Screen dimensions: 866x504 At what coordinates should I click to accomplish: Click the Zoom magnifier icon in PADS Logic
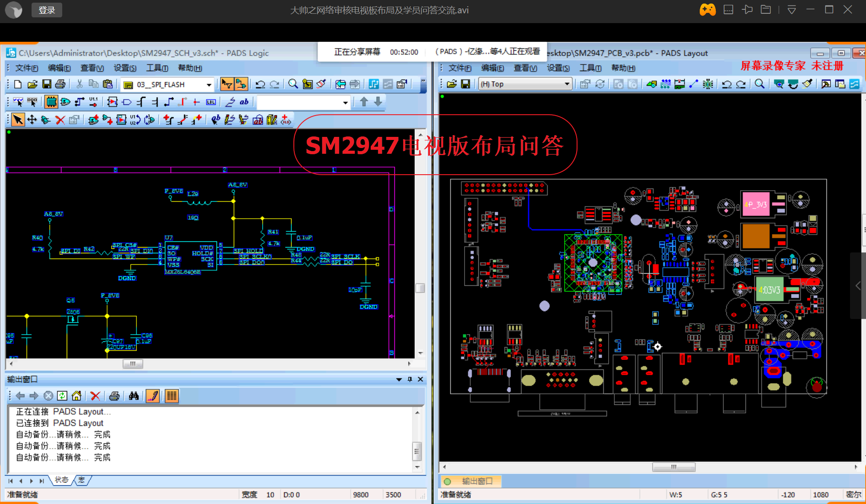tap(293, 84)
